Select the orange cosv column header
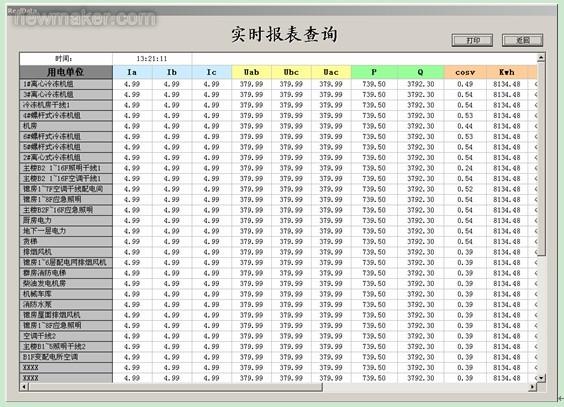 pyautogui.click(x=465, y=72)
